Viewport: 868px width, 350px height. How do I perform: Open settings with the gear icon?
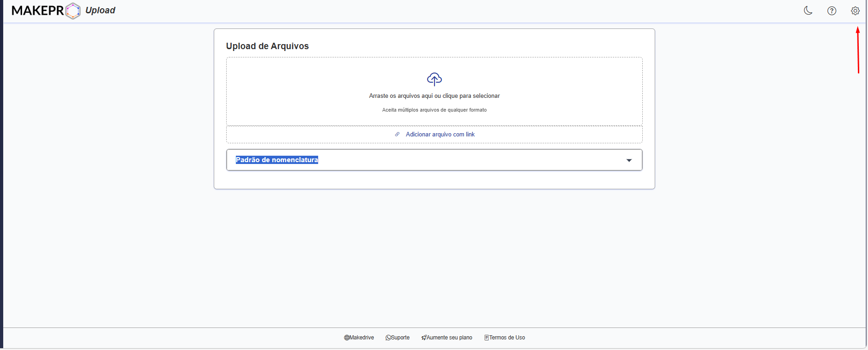[x=855, y=11]
